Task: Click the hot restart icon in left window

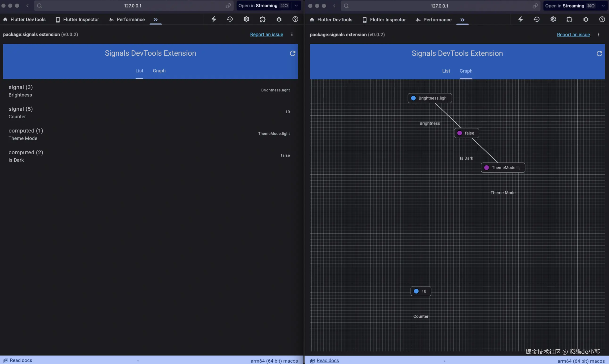Action: pyautogui.click(x=230, y=19)
